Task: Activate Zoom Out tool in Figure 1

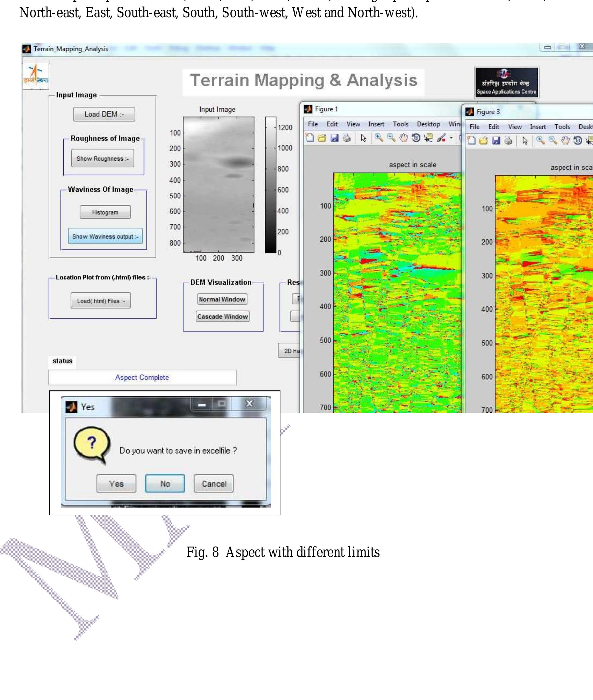Action: [x=391, y=138]
